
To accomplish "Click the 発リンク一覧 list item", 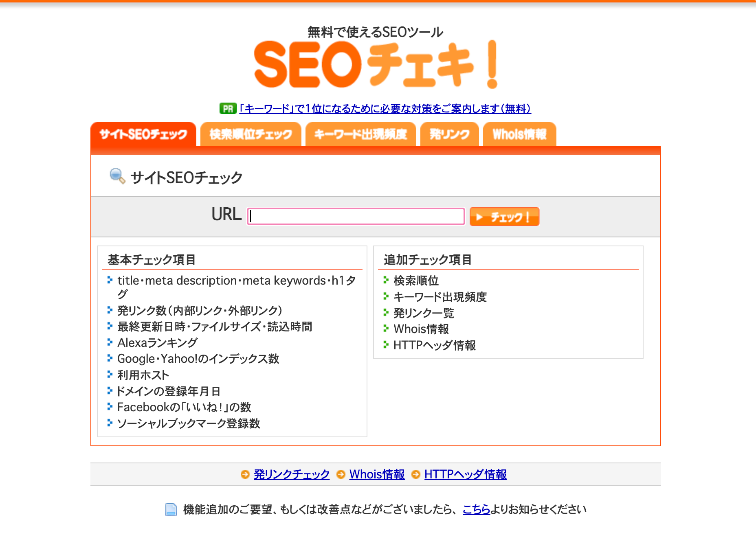I will pyautogui.click(x=424, y=313).
